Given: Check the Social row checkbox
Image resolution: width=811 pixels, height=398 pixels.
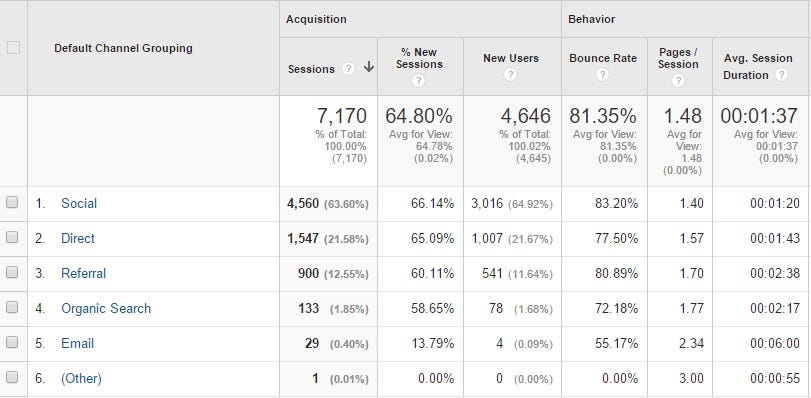Looking at the screenshot, I should coord(12,202).
